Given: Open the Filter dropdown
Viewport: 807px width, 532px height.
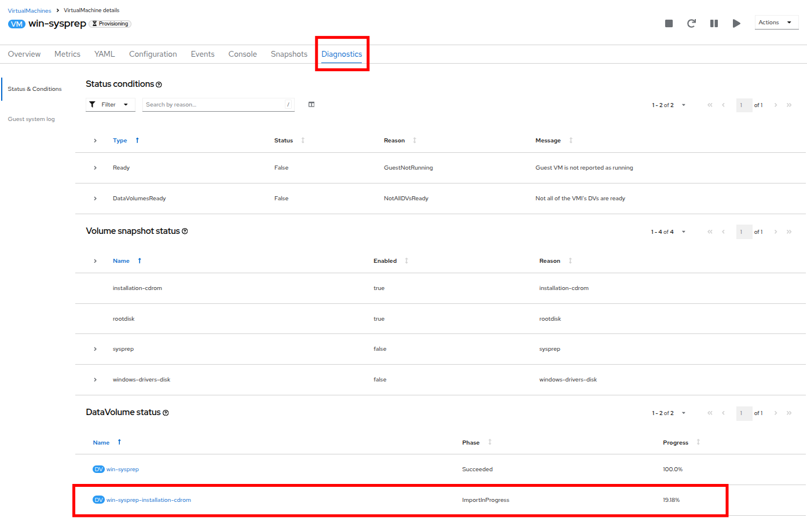Looking at the screenshot, I should point(110,105).
